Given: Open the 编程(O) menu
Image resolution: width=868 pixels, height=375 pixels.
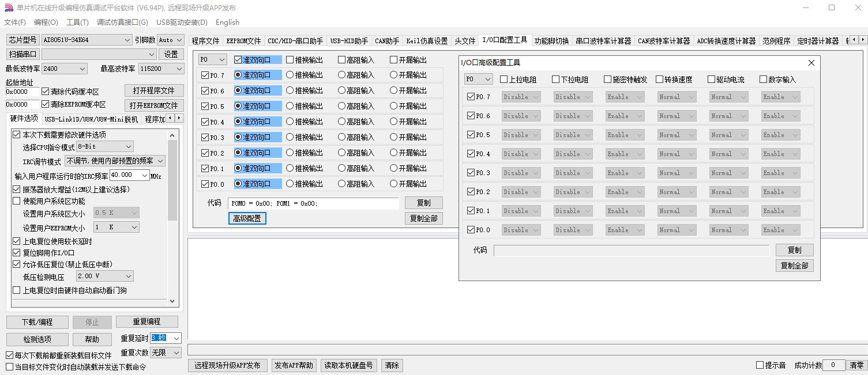Looking at the screenshot, I should coord(46,22).
